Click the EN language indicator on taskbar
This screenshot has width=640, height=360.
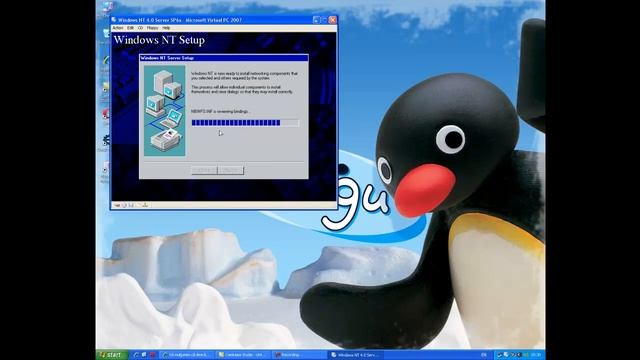[x=484, y=355]
